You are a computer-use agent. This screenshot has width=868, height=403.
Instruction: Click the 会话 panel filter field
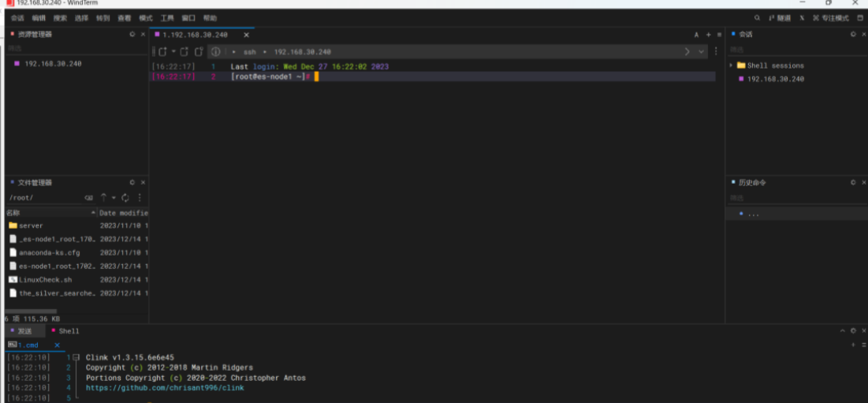(795, 49)
